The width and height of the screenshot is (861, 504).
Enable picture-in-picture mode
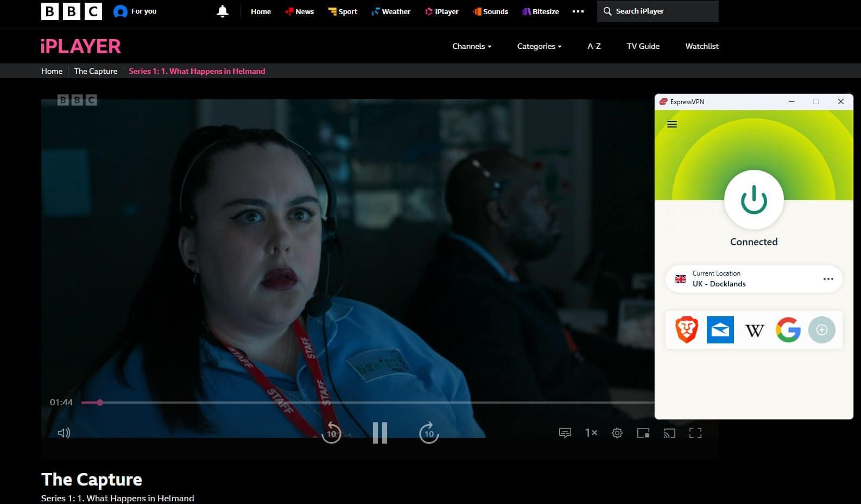click(x=643, y=433)
